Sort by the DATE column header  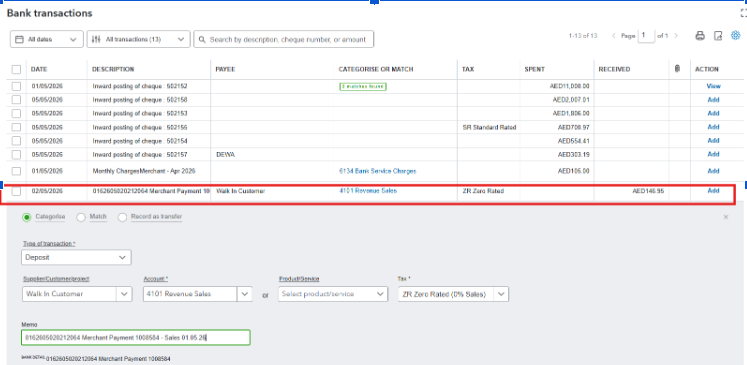tap(39, 70)
